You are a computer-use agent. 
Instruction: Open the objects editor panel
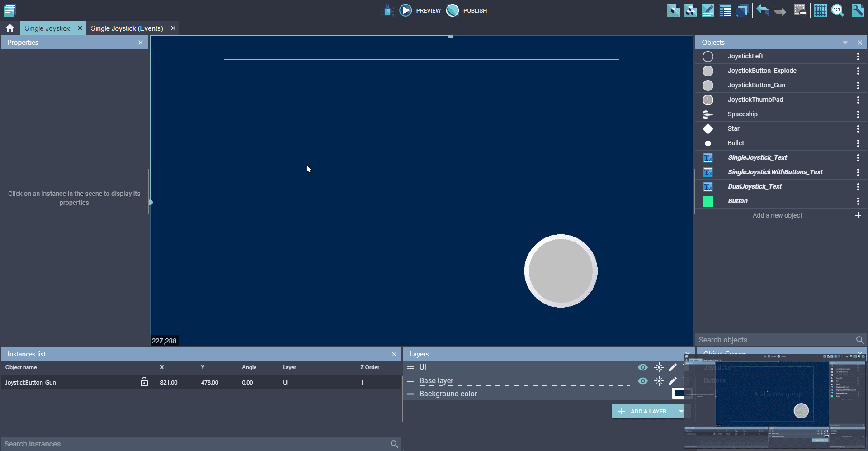coord(673,10)
